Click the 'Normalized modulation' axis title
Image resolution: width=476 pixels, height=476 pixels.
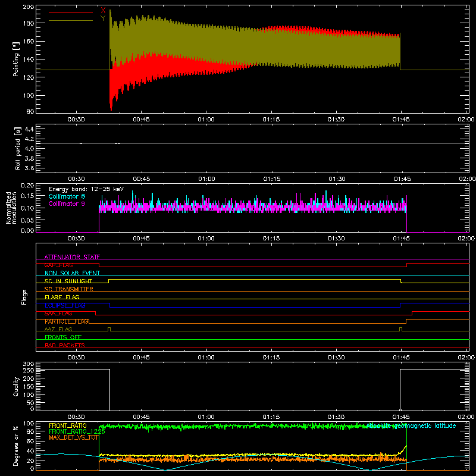(x=11, y=208)
